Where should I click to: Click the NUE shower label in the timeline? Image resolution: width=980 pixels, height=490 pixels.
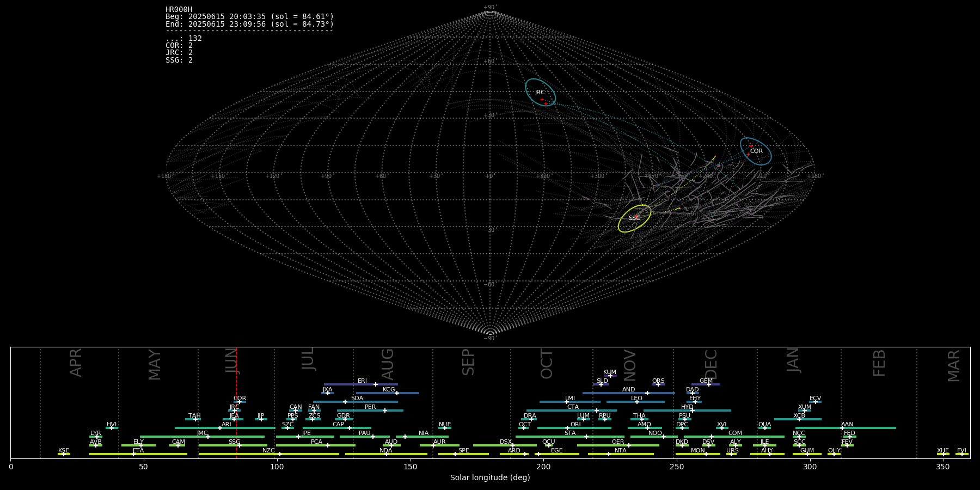[x=445, y=425]
